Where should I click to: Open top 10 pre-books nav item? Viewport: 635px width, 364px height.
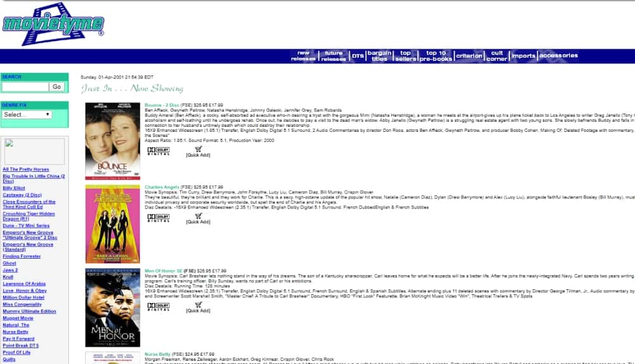[x=436, y=56]
